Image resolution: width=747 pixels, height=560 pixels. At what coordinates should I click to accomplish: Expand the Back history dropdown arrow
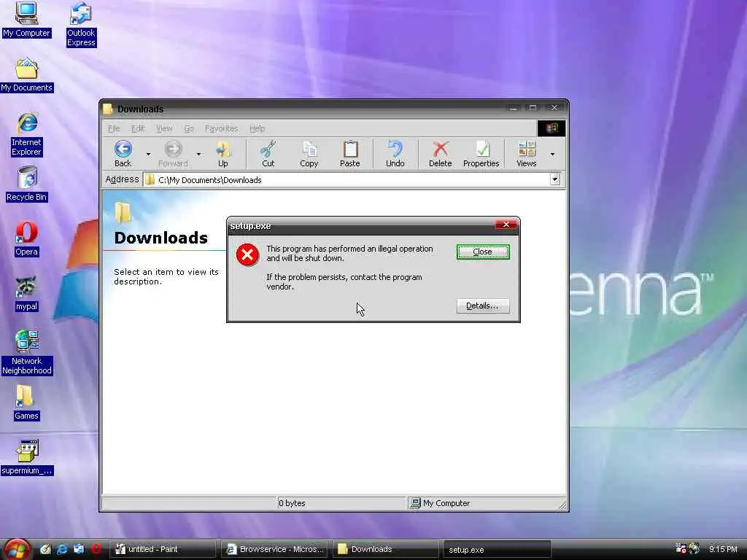148,155
